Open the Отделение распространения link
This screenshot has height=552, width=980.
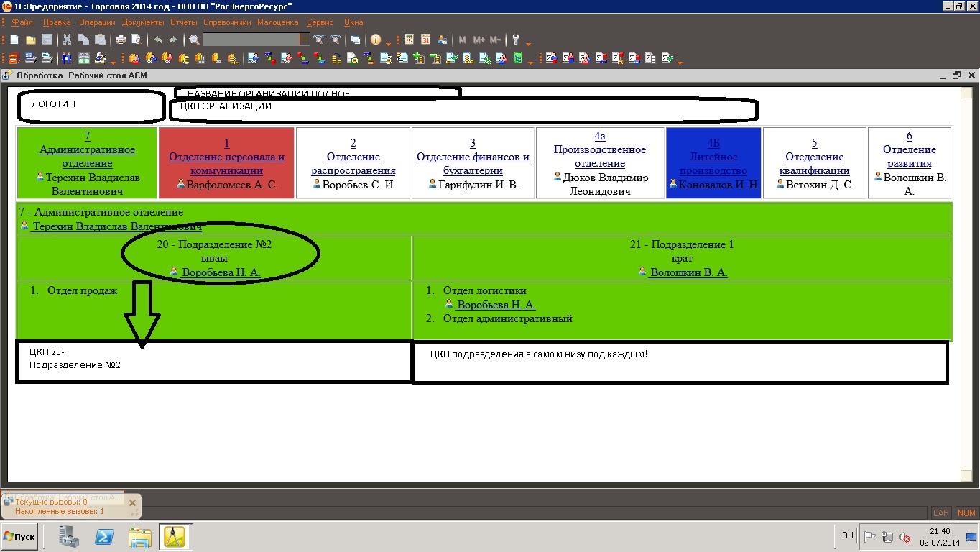[353, 164]
